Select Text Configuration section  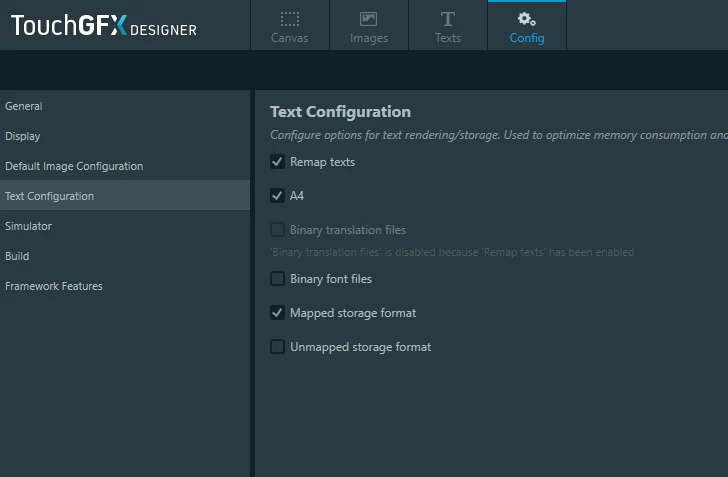point(125,196)
